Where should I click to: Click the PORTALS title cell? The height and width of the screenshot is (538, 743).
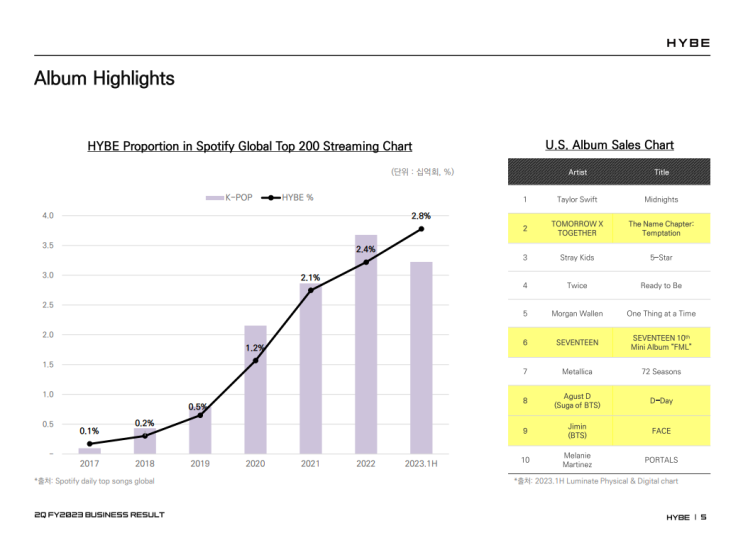click(x=661, y=460)
